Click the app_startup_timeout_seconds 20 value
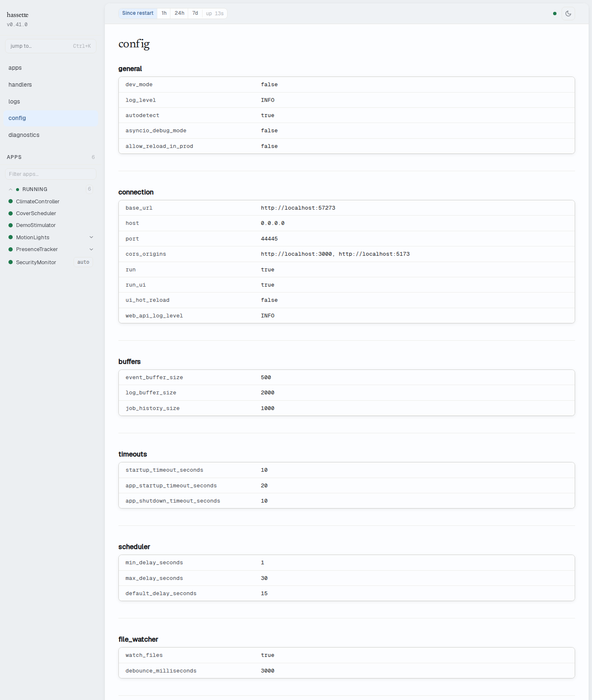This screenshot has height=700, width=592. pyautogui.click(x=264, y=486)
